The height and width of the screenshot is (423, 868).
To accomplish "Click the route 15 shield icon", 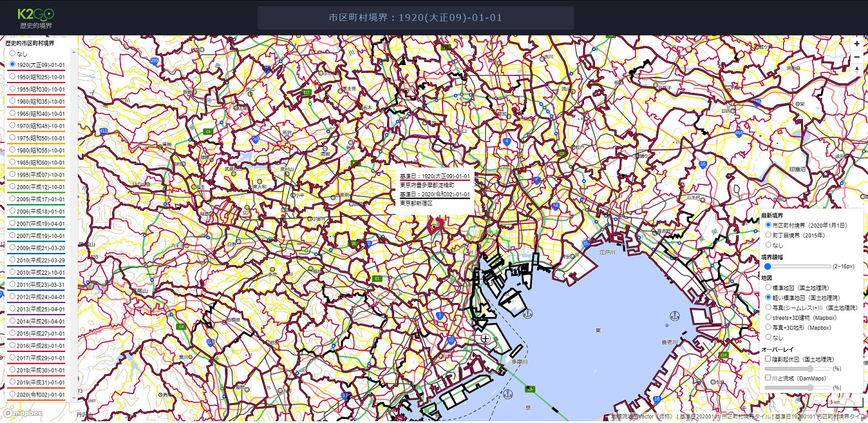I will 450,340.
